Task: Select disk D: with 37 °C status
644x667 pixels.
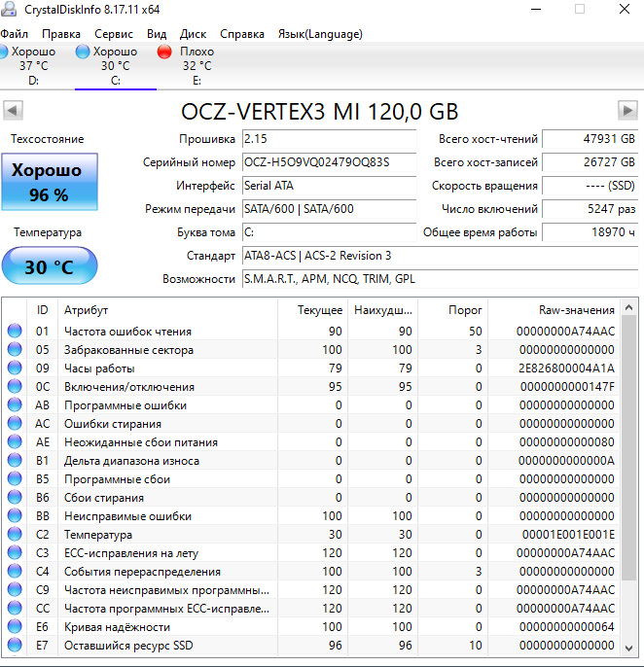Action: coord(33,65)
